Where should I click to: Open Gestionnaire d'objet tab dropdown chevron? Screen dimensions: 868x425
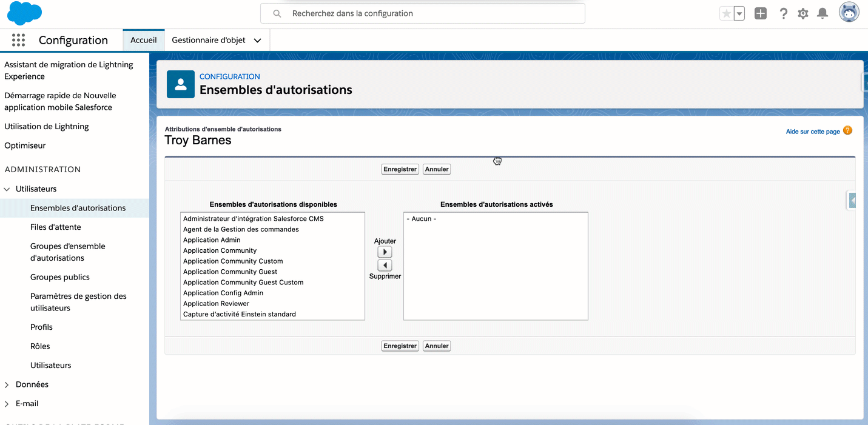257,41
